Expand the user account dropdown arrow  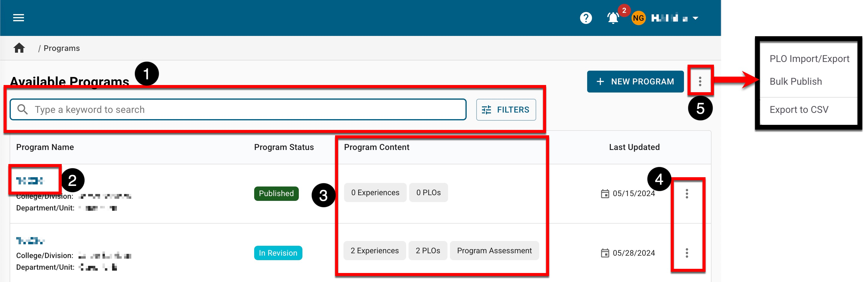pyautogui.click(x=695, y=18)
